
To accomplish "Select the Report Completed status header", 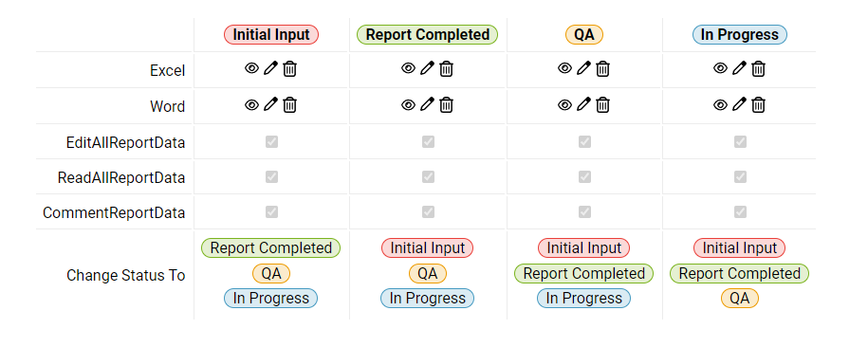I will click(x=427, y=35).
